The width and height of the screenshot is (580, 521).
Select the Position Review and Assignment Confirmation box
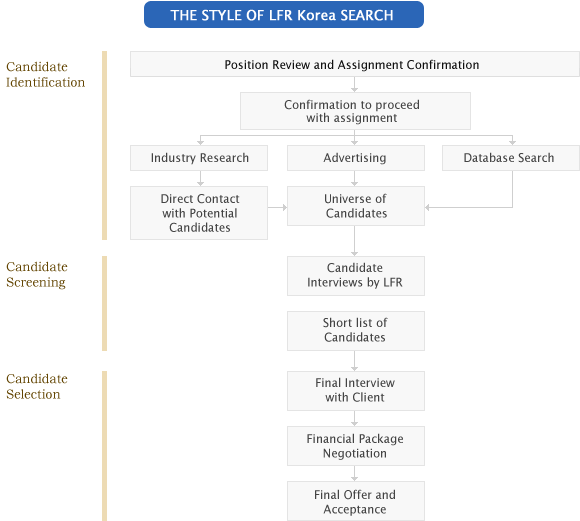[355, 64]
